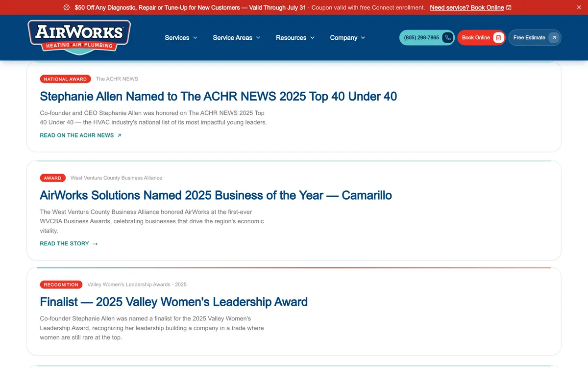
Task: Click the right arrow after Read the Story
Action: 95,244
